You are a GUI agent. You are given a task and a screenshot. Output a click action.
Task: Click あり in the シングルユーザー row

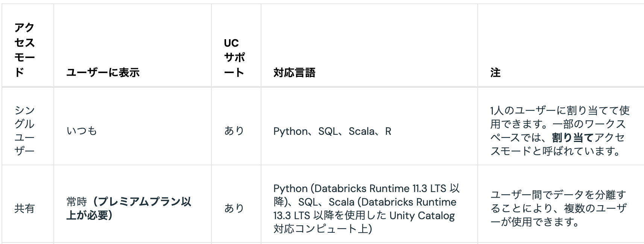(234, 131)
